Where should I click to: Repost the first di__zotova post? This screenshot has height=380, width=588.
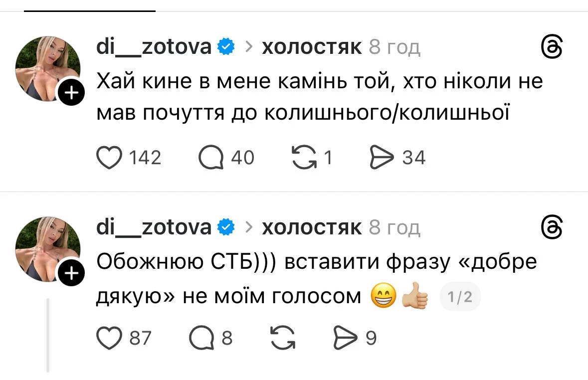(309, 157)
